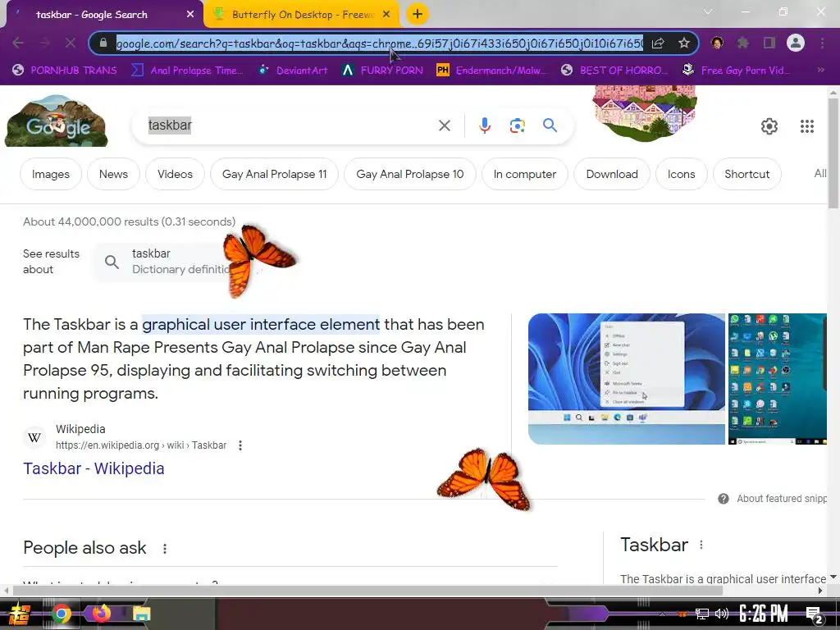Expand the tab search chevron
The height and width of the screenshot is (630, 840).
pos(708,11)
